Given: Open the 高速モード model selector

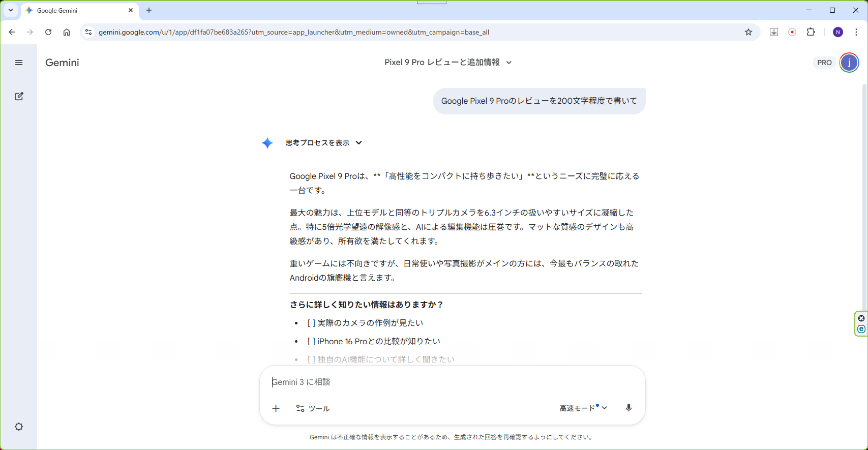Looking at the screenshot, I should pyautogui.click(x=583, y=408).
